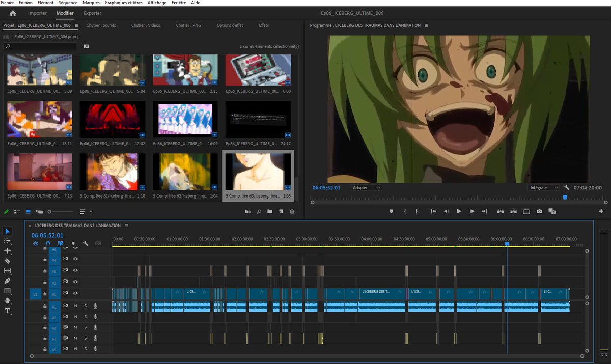Select the Track Select Forward tool
Viewport: 611px width, 364px height.
coord(8,241)
